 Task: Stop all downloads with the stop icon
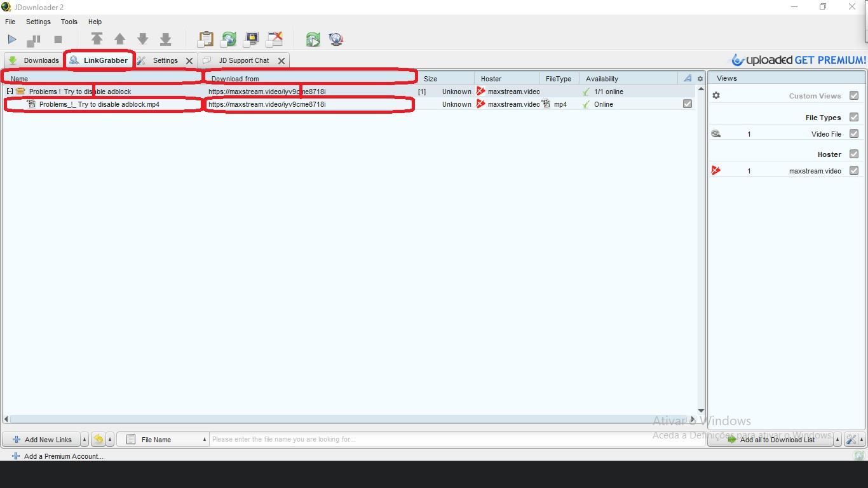pos(58,39)
